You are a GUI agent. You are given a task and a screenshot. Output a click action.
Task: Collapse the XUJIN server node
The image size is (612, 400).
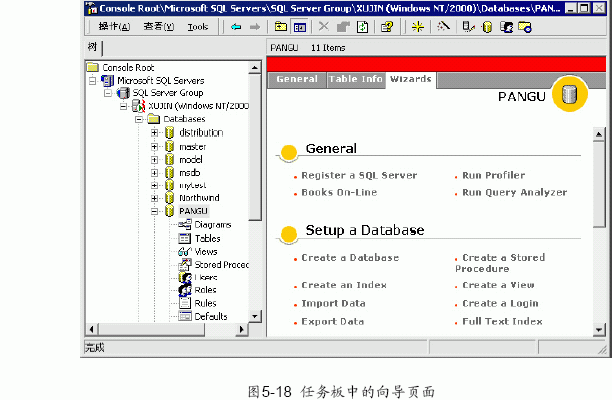tap(123, 106)
